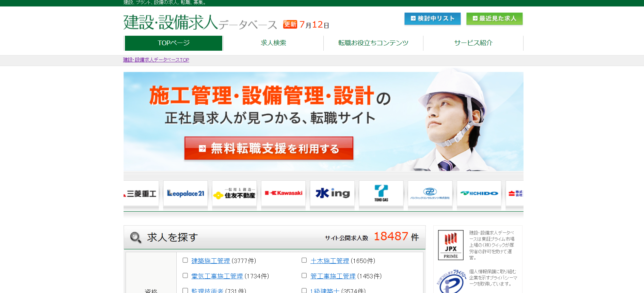
Task: Open the 検討中リスト button
Action: [x=432, y=19]
